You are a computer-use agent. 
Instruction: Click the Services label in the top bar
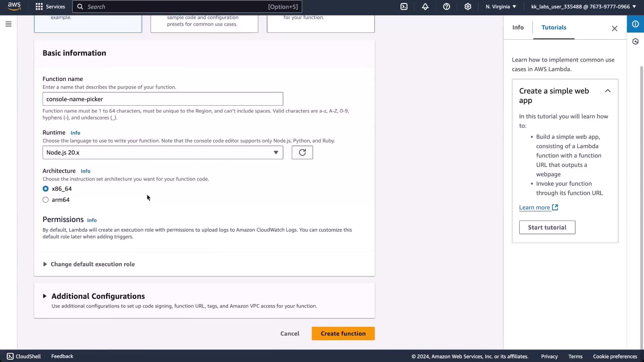pos(55,7)
